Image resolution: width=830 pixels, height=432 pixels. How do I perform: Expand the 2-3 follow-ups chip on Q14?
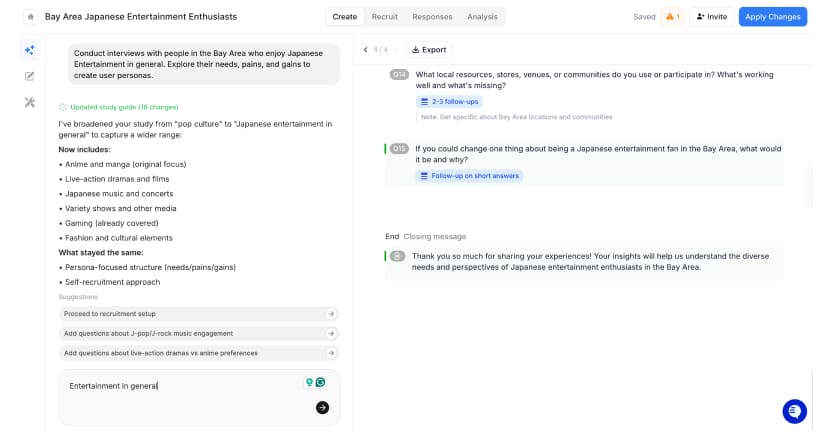pos(450,102)
